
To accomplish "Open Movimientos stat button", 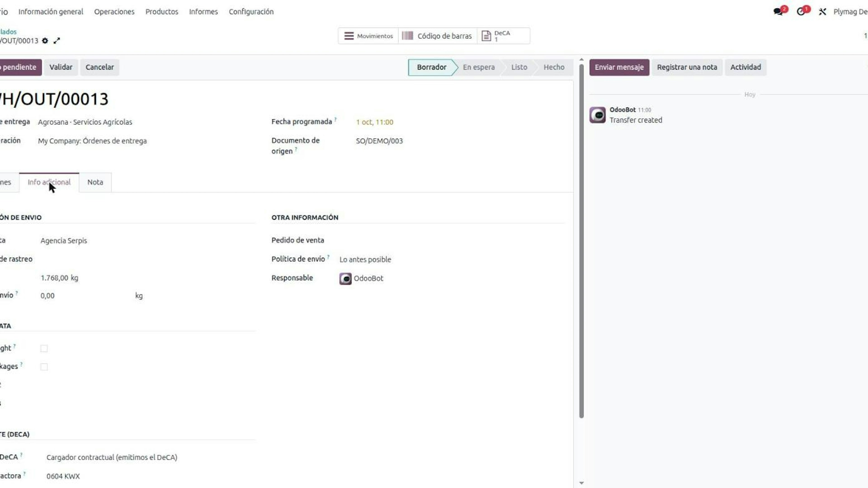I will 368,36.
